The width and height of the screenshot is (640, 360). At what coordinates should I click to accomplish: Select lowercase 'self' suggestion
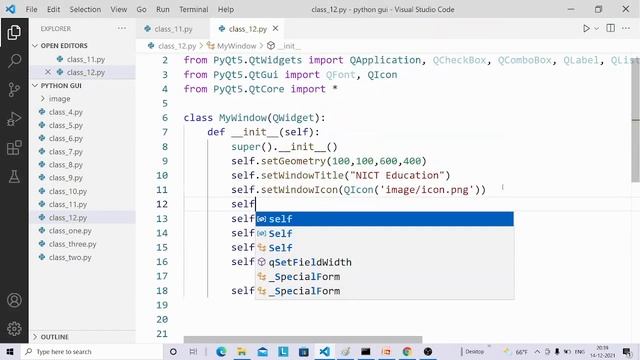click(384, 219)
